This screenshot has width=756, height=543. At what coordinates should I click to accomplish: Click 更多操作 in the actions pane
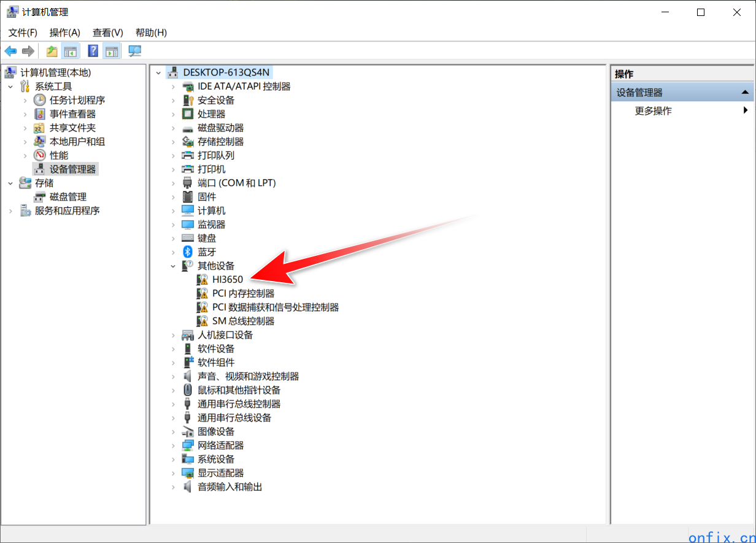[653, 111]
